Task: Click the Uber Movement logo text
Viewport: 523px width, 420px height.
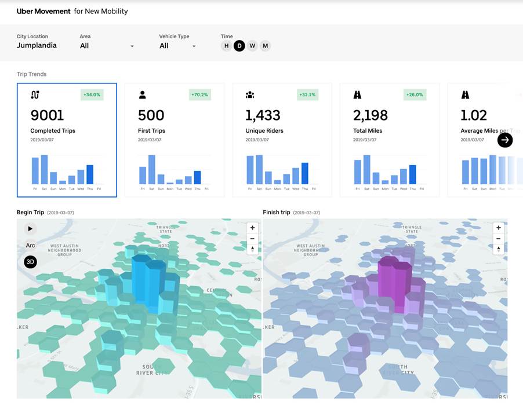Action: [43, 12]
